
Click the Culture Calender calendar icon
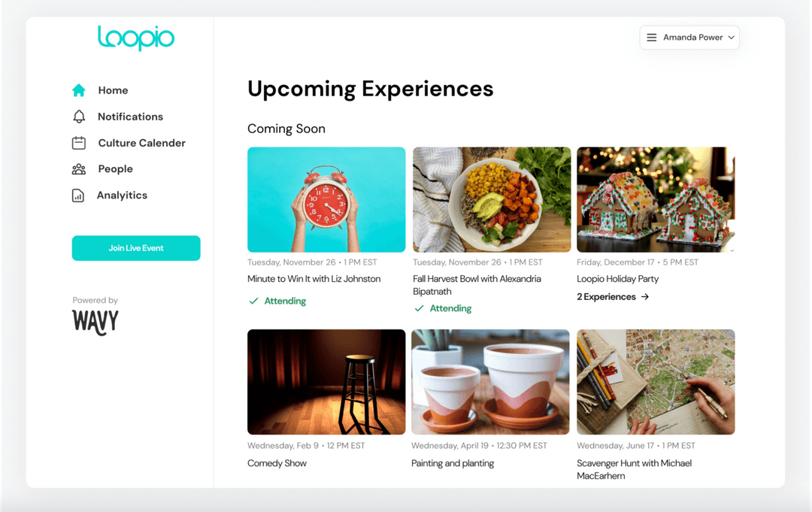[x=78, y=143]
